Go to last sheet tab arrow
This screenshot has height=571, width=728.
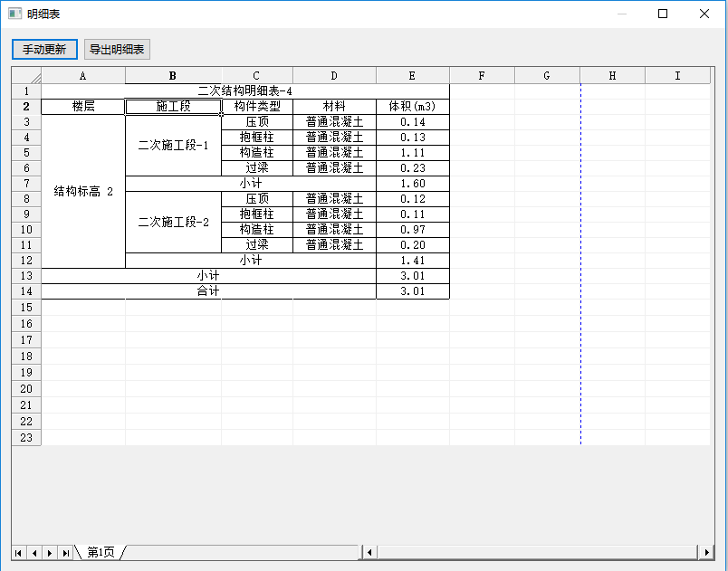(65, 552)
